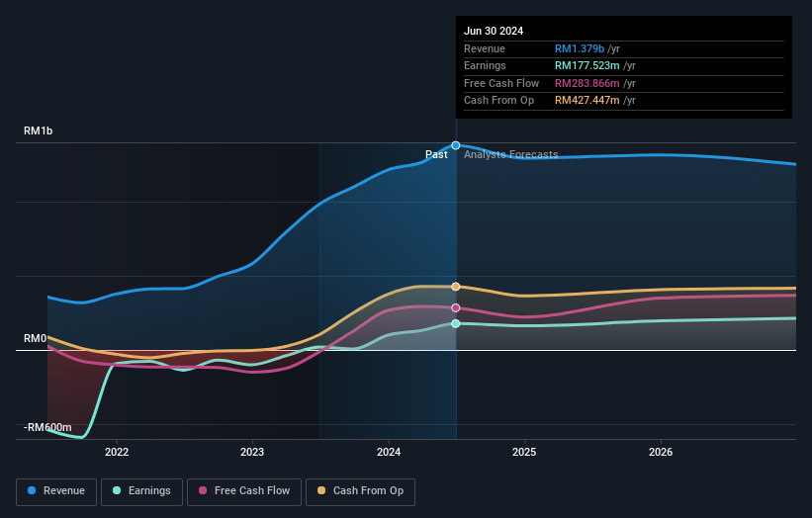Click the -RM600m y-axis label
This screenshot has height=518, width=812.
click(47, 427)
